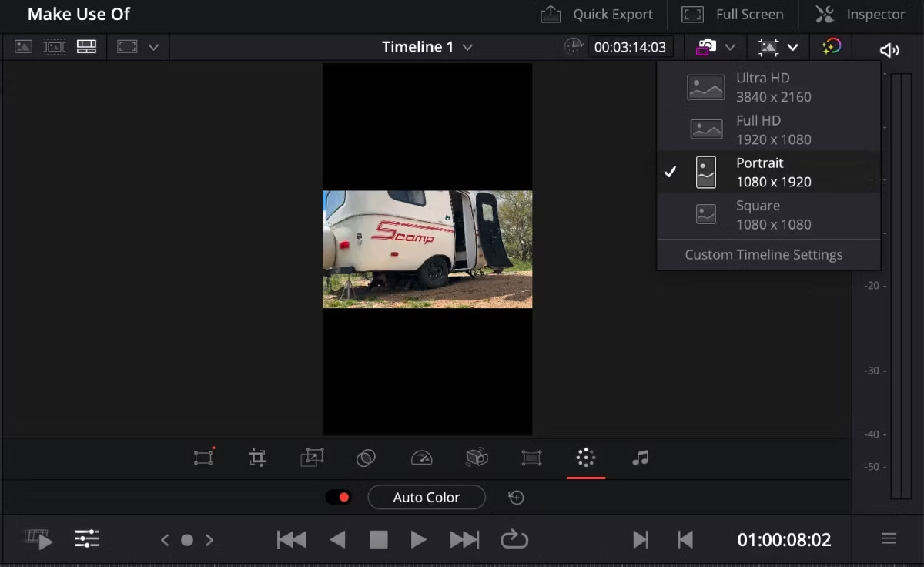This screenshot has width=924, height=567.
Task: Show tools with the sliders icon
Action: pos(87,539)
